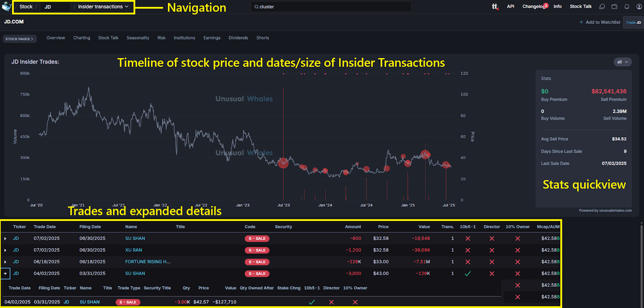This screenshot has height=308, width=644.
Task: Open the XU RAN name link
Action: 133,250
